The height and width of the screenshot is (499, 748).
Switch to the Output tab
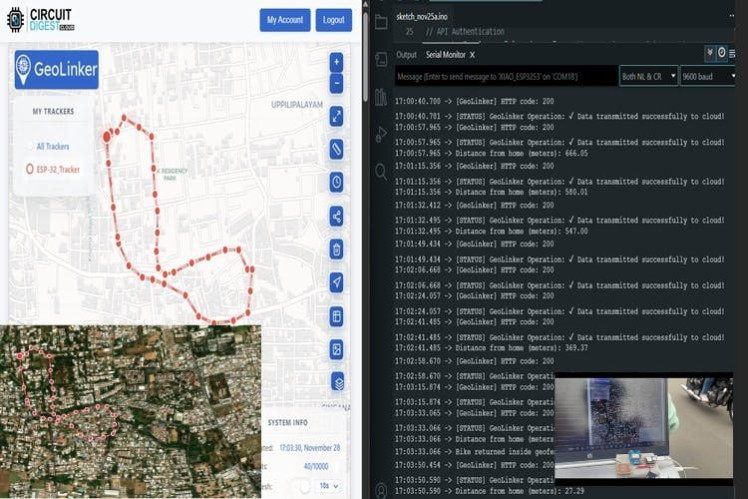pyautogui.click(x=406, y=55)
